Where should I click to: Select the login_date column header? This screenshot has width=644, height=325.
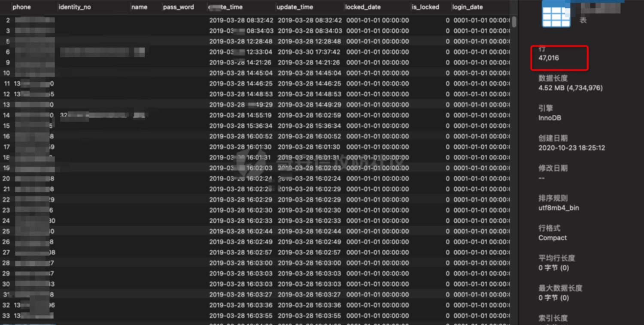pyautogui.click(x=468, y=7)
